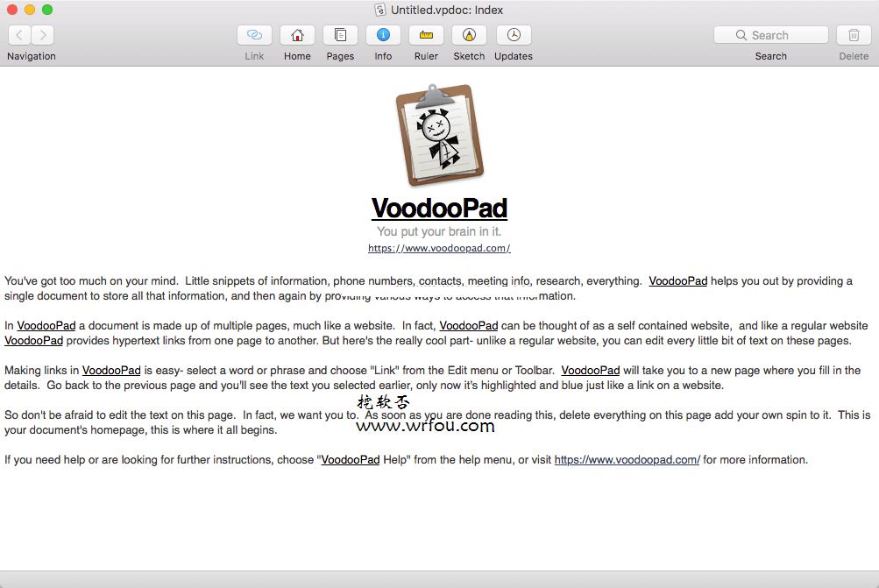The image size is (879, 588).
Task: Click text 'So don't be afraid to edit'
Action: point(66,415)
